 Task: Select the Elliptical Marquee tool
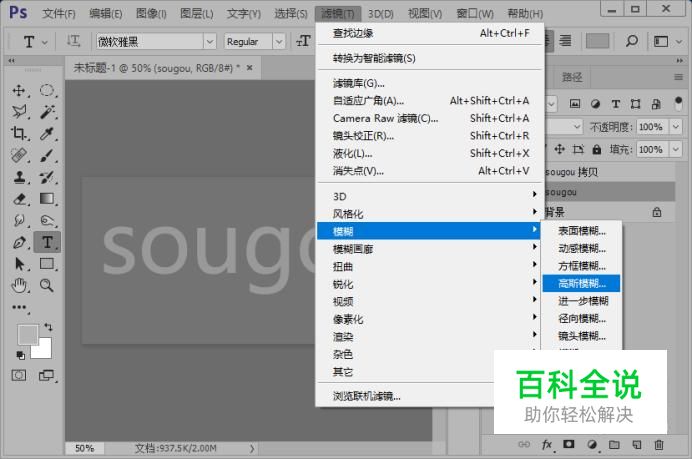47,90
